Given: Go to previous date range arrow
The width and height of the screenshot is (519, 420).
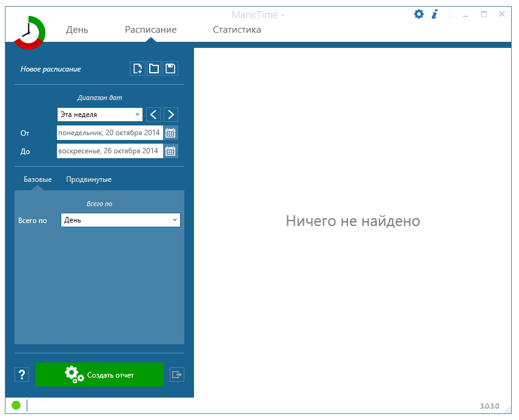Looking at the screenshot, I should (x=154, y=114).
